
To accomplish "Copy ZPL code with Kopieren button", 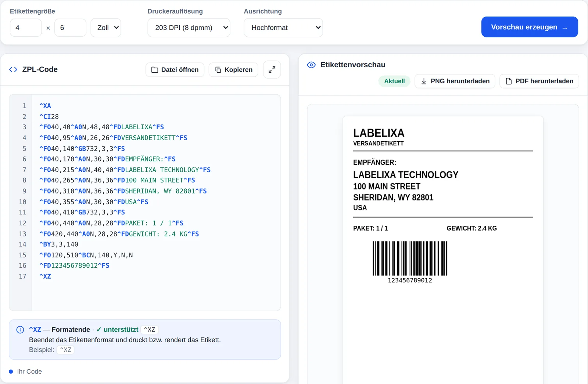I will coord(233,70).
